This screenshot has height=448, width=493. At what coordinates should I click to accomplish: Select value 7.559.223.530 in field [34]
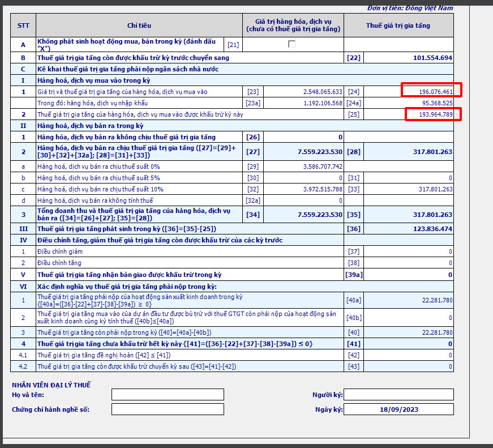click(x=320, y=215)
